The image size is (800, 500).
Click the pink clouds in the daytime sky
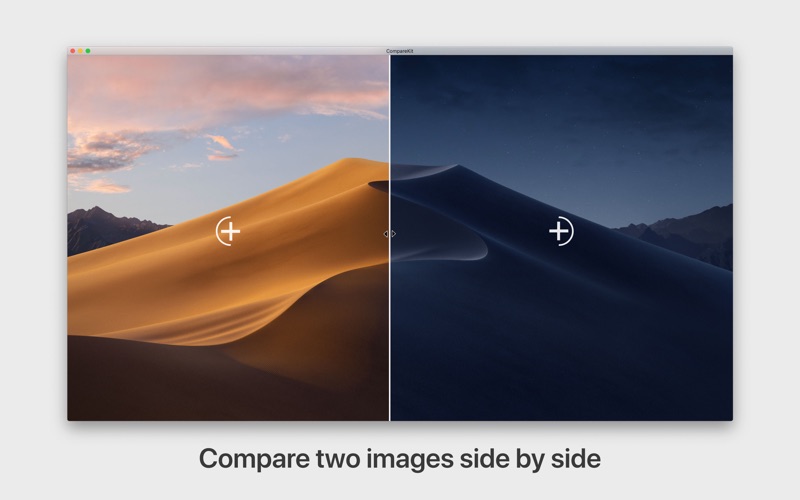214,94
